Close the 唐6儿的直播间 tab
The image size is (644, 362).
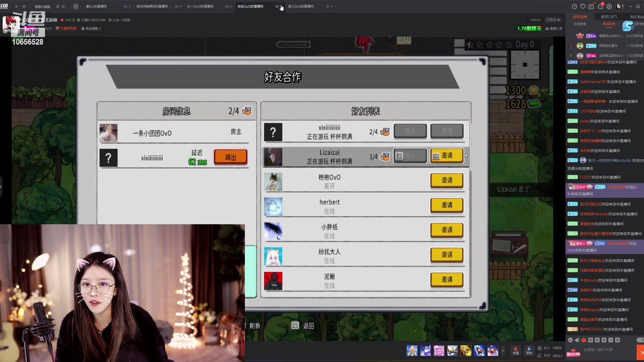pyautogui.click(x=130, y=6)
